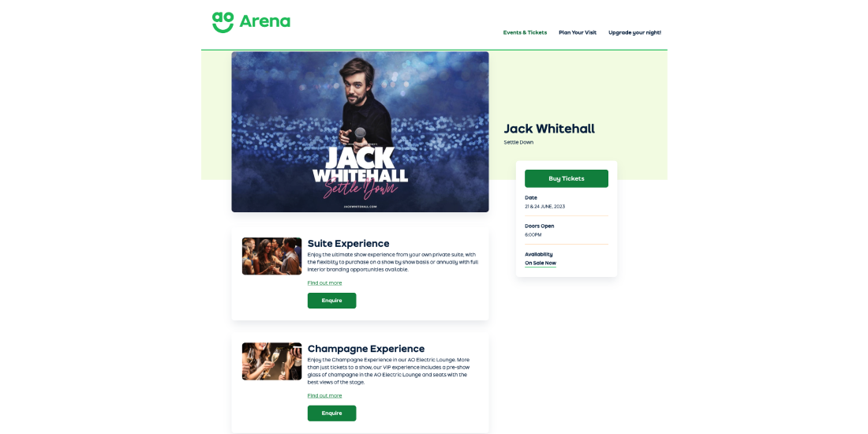Viewport: 868px width, 434px height.
Task: Open the Champagne Experience thumbnail photo
Action: (271, 361)
